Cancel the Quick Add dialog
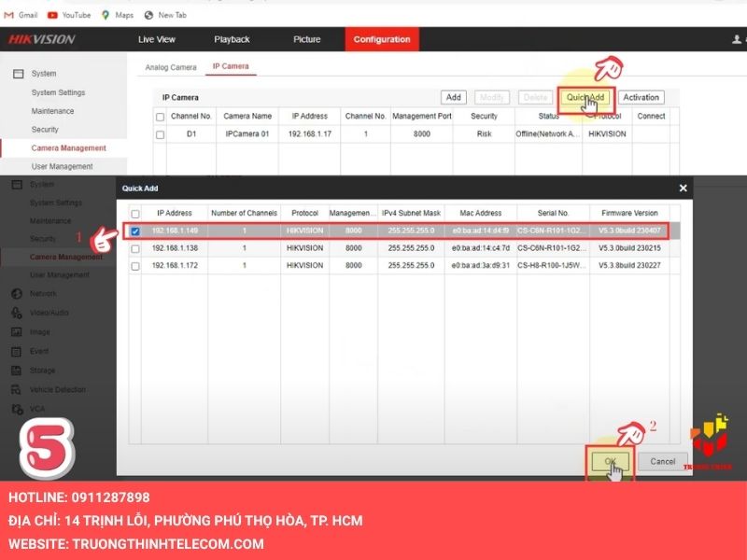Viewport: 747px width, 560px height. pos(663,461)
